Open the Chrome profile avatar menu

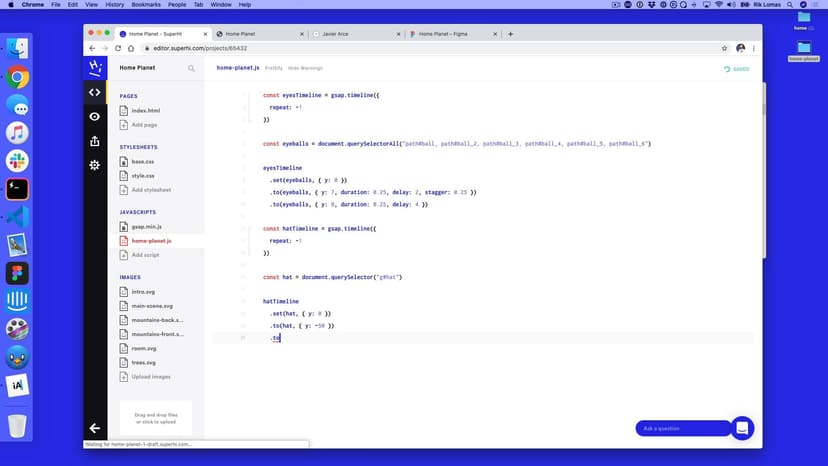click(740, 48)
